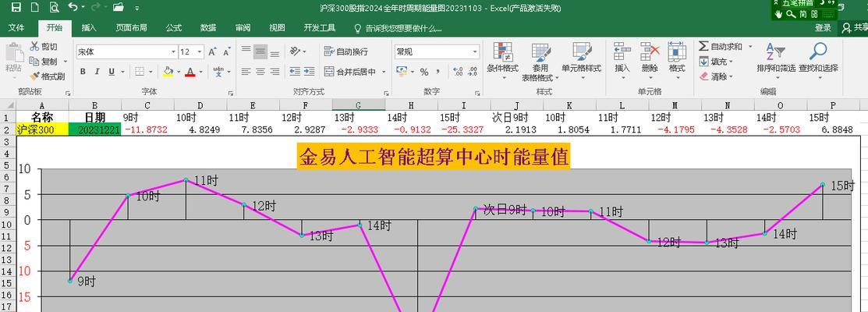This screenshot has width=868, height=312.
Task: Expand the number format 常规 dropdown
Action: pyautogui.click(x=475, y=52)
